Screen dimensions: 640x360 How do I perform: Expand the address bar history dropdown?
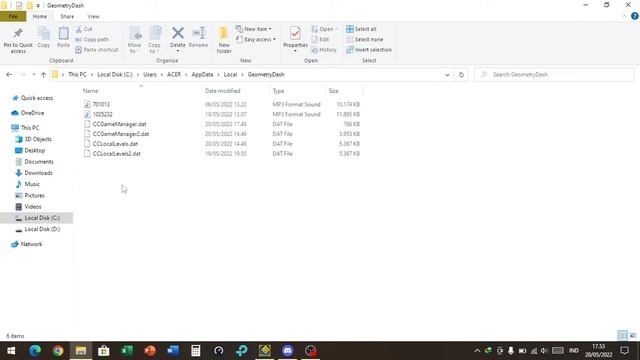tap(447, 75)
